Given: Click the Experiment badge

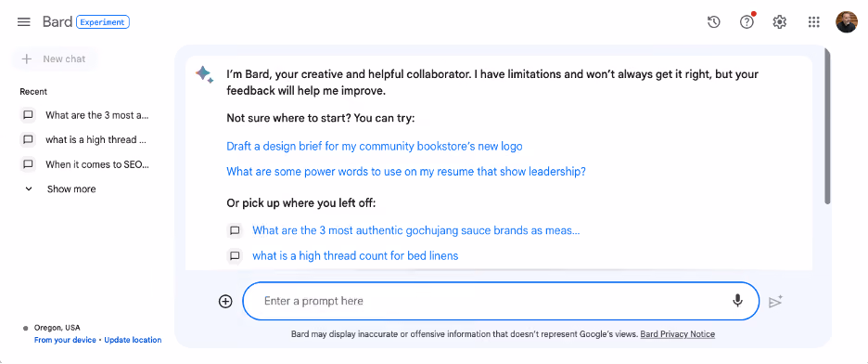Looking at the screenshot, I should 103,22.
